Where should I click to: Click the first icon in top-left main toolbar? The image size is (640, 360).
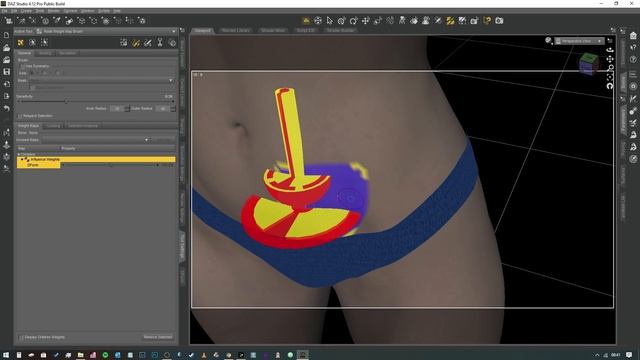8,20
